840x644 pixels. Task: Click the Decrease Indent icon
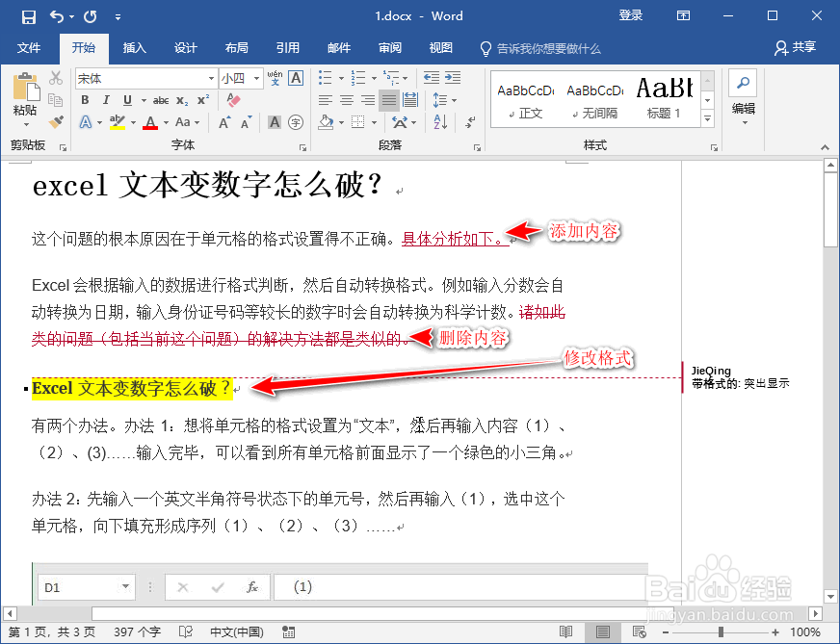[x=432, y=78]
